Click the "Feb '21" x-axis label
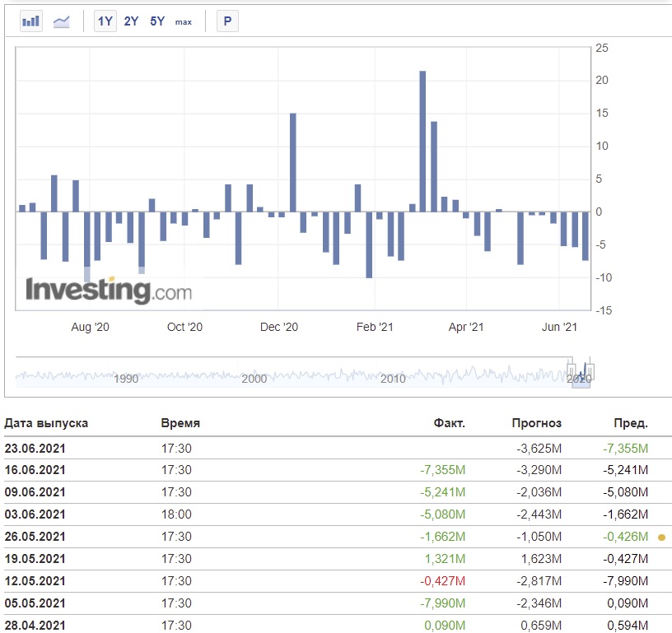Viewport: 672px width, 633px height. [x=375, y=328]
